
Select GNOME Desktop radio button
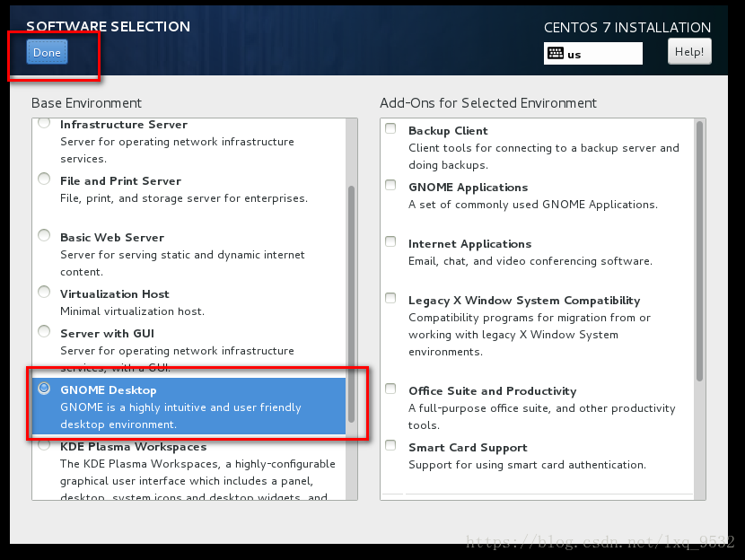pos(44,388)
